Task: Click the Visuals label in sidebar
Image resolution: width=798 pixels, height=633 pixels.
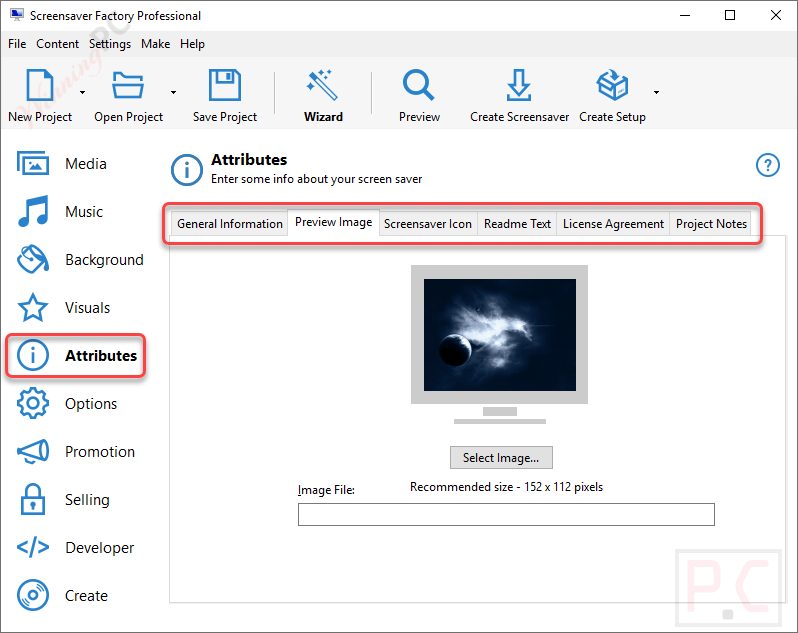Action: 88,308
